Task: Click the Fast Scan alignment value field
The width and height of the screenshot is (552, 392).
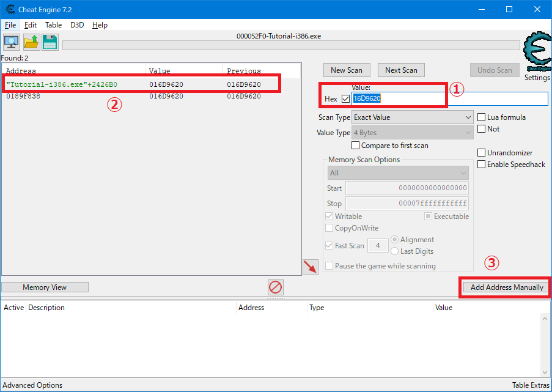Action: pyautogui.click(x=378, y=245)
